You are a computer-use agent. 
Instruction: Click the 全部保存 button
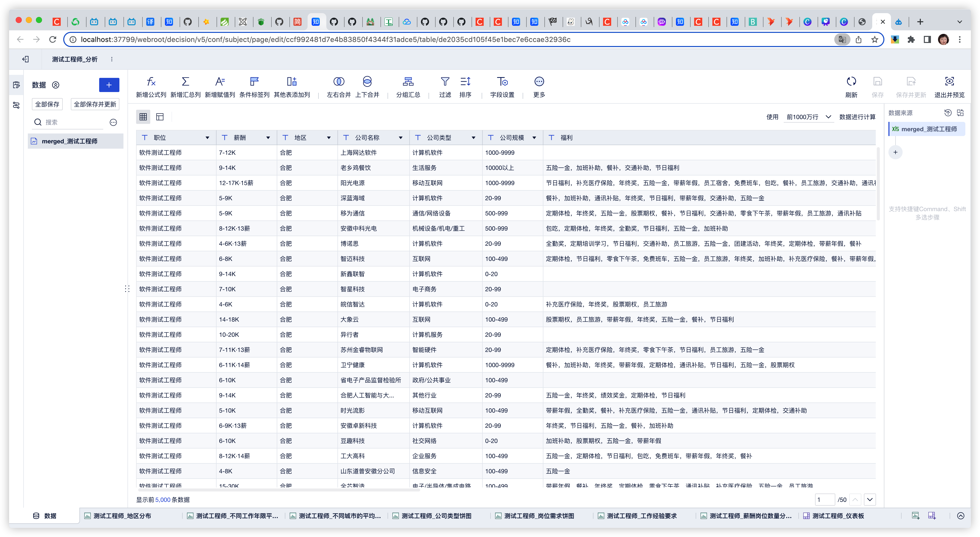[47, 104]
